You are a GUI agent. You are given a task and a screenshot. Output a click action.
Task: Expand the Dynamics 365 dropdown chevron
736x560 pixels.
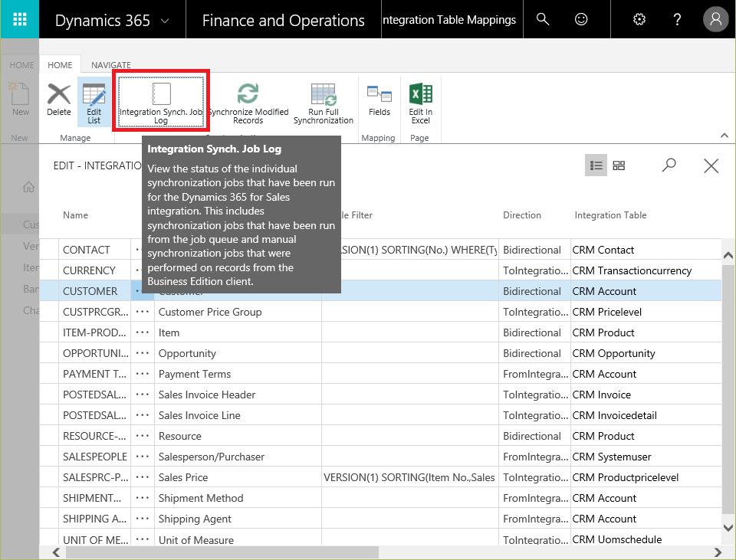pos(165,21)
